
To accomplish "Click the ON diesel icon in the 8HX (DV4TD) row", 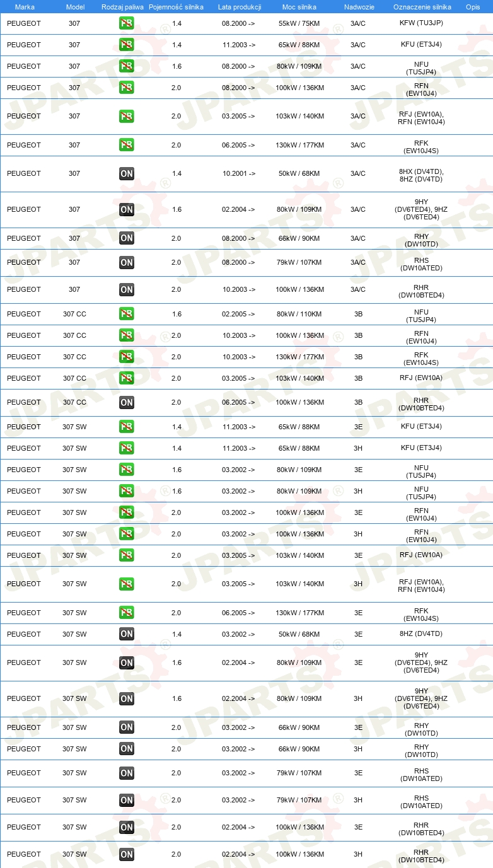I will tap(127, 173).
